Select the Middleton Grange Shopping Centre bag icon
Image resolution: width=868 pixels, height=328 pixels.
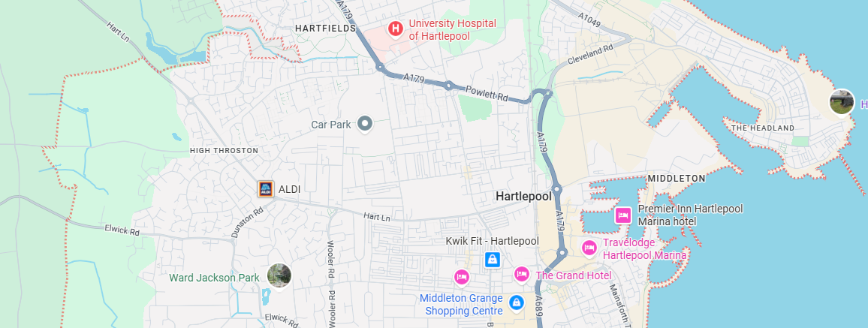pyautogui.click(x=517, y=302)
